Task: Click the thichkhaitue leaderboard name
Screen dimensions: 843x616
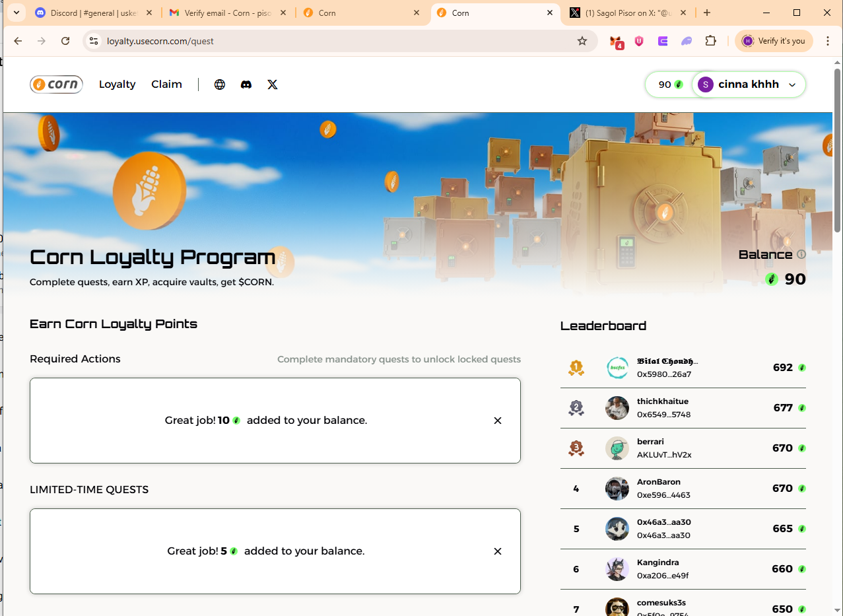Action: (663, 401)
